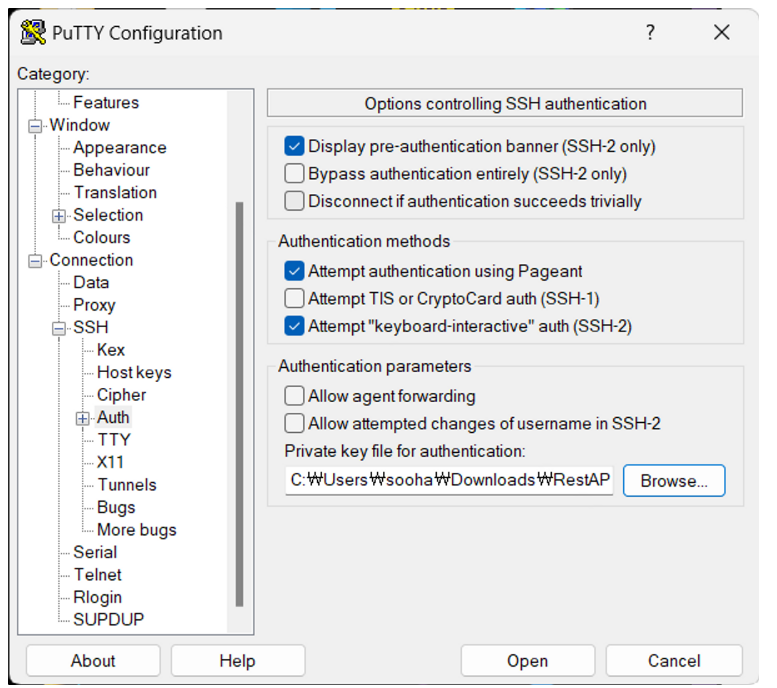Enable Attempt TIS or CryptoCard auth
This screenshot has height=688, width=777.
(x=294, y=299)
